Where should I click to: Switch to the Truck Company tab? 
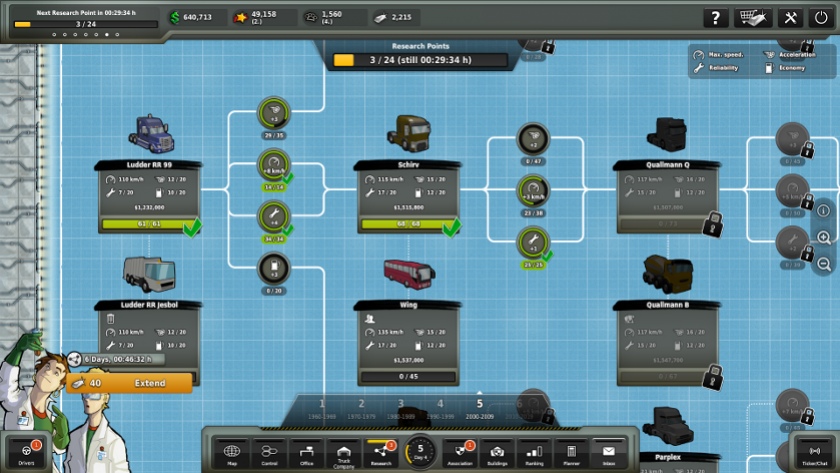pyautogui.click(x=344, y=454)
